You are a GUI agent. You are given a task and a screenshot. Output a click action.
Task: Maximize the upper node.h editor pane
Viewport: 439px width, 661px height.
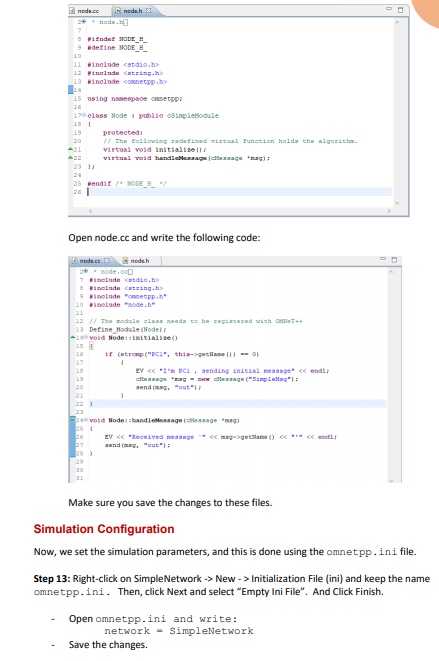coord(401,10)
